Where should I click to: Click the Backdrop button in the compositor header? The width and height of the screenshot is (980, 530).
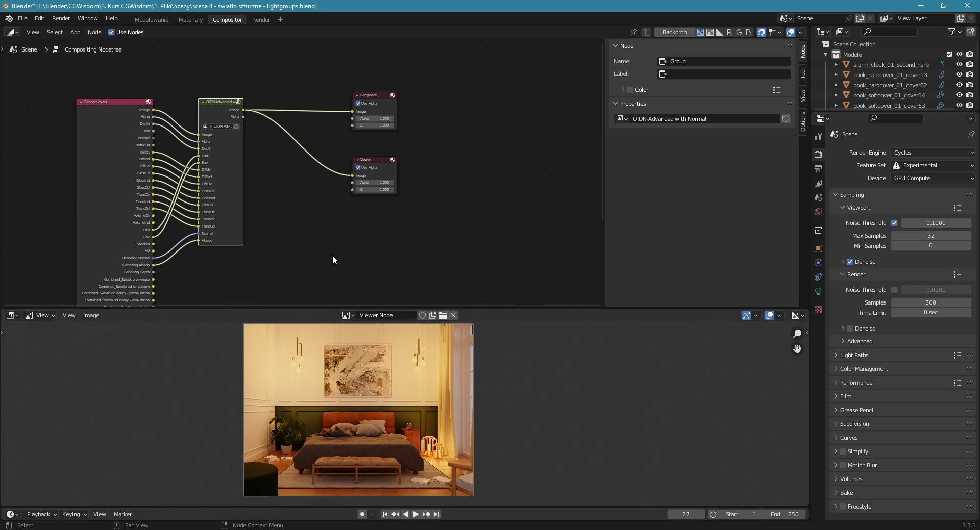674,32
